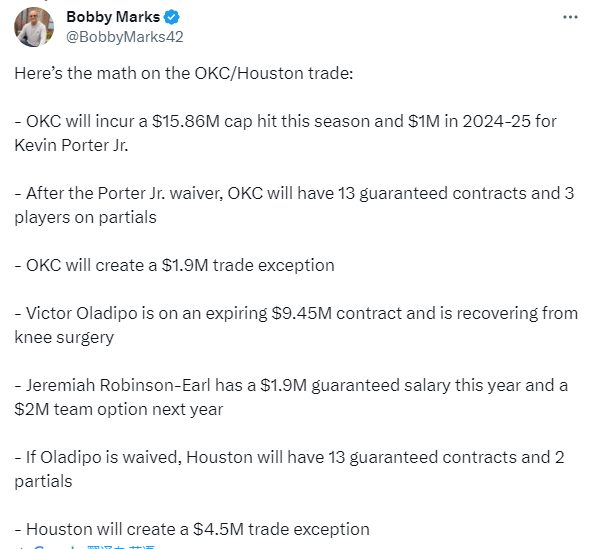
Task: Click the blue verified badge
Action: pos(172,17)
